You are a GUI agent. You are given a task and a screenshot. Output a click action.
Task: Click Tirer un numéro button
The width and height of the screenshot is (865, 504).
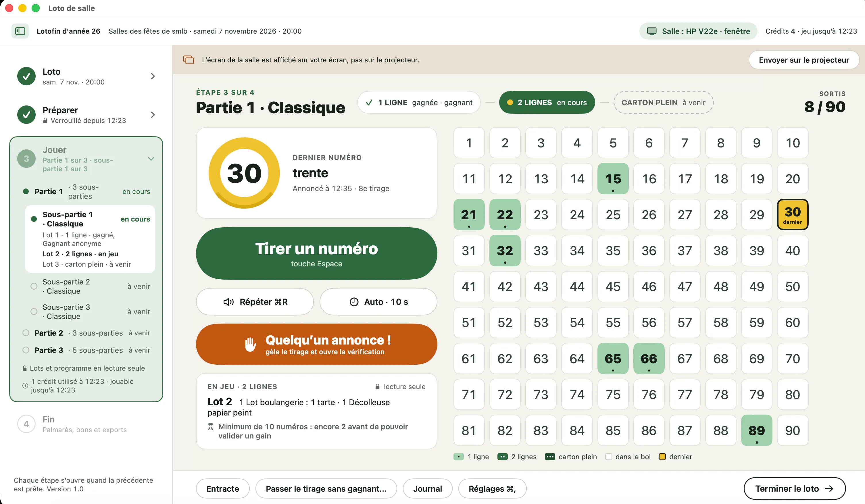coord(316,254)
